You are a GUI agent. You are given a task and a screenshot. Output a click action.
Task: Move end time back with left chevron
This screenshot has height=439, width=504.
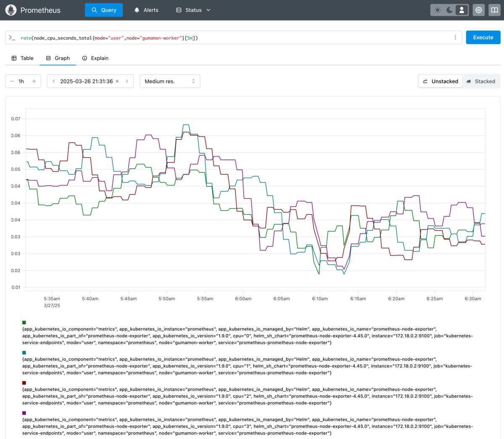[54, 81]
